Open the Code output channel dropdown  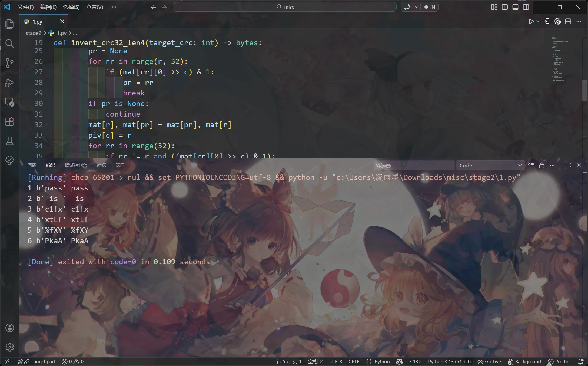(490, 165)
